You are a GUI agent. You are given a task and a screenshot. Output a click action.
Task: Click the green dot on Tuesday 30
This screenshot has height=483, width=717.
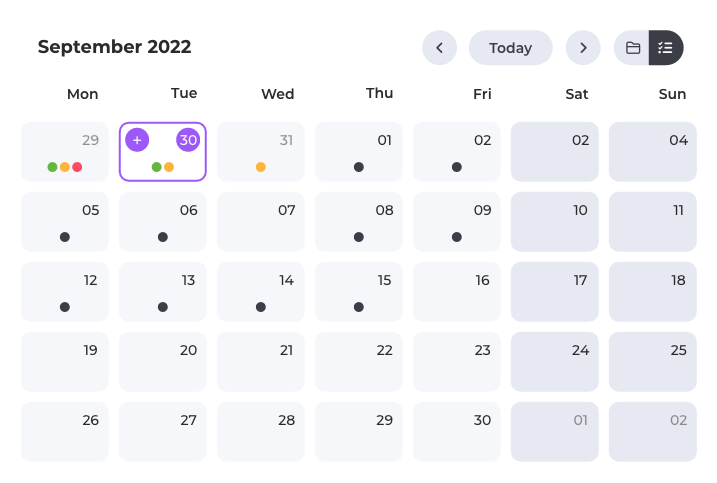(x=156, y=167)
